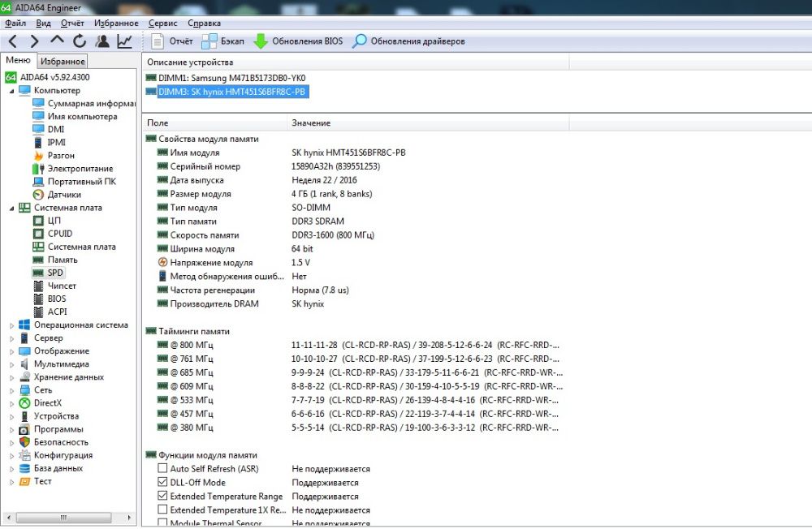Expand the DirectX node

[12, 404]
